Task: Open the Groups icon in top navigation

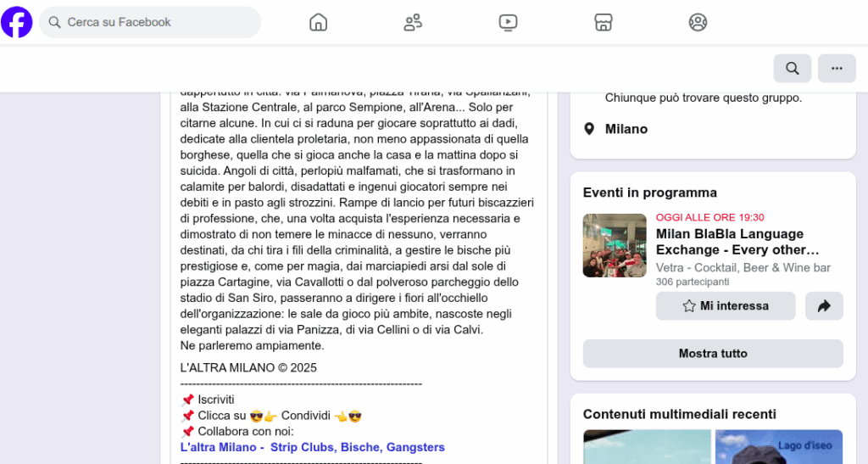Action: [698, 22]
